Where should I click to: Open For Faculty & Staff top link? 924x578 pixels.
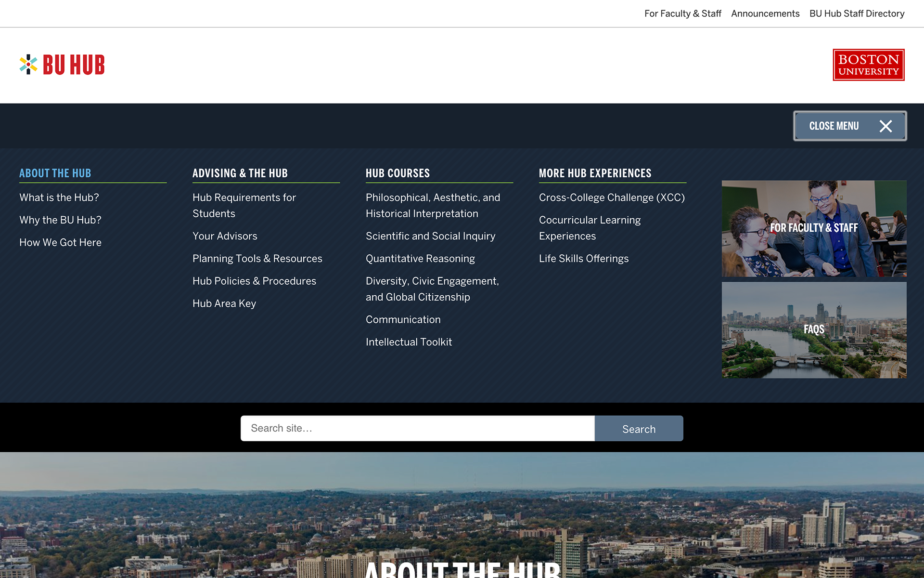[683, 13]
